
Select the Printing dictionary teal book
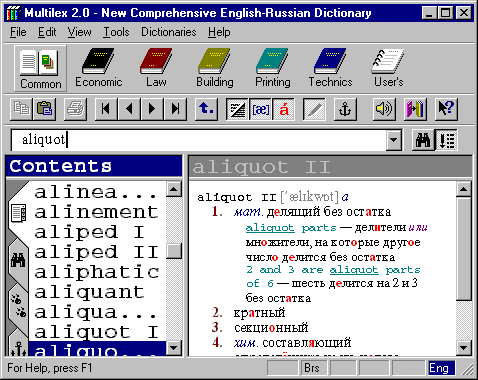pos(273,68)
